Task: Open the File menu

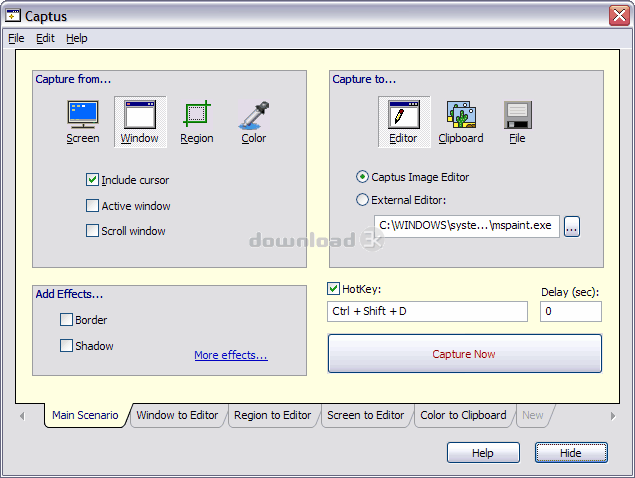Action: click(16, 38)
